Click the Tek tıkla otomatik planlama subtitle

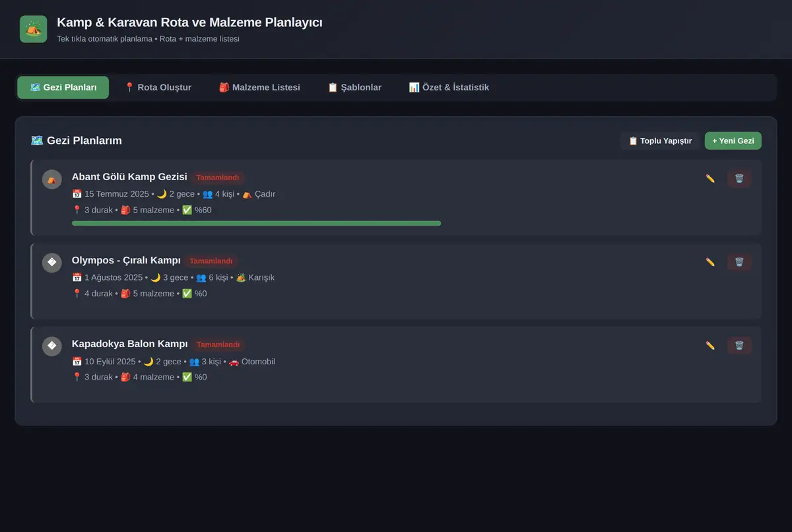[148, 39]
